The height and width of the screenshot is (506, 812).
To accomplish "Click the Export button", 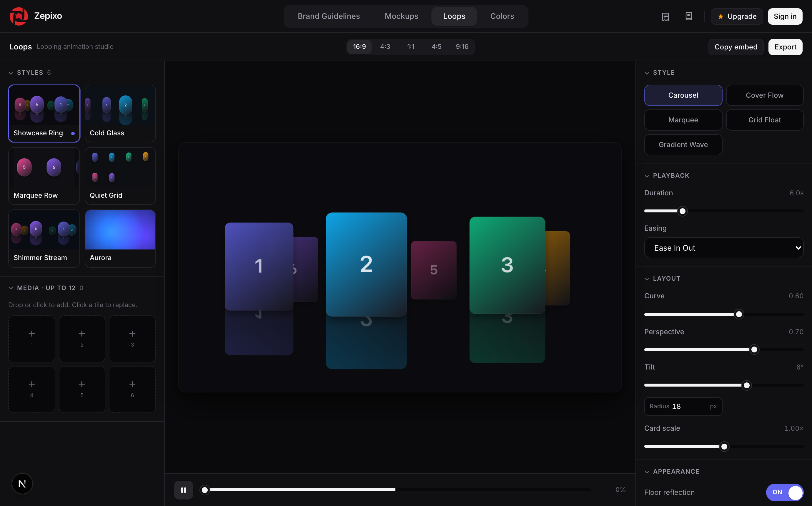I will pyautogui.click(x=785, y=47).
